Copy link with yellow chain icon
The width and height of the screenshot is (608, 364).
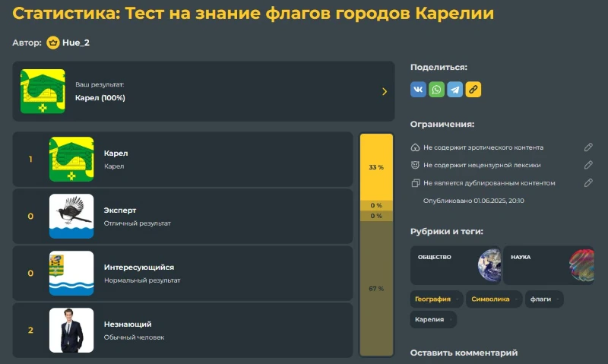pos(473,90)
